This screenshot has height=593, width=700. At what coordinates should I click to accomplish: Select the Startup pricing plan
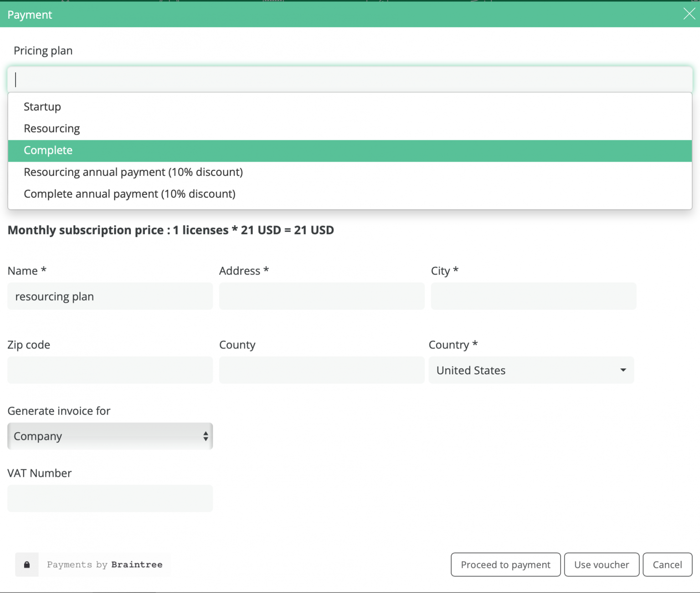pos(42,107)
